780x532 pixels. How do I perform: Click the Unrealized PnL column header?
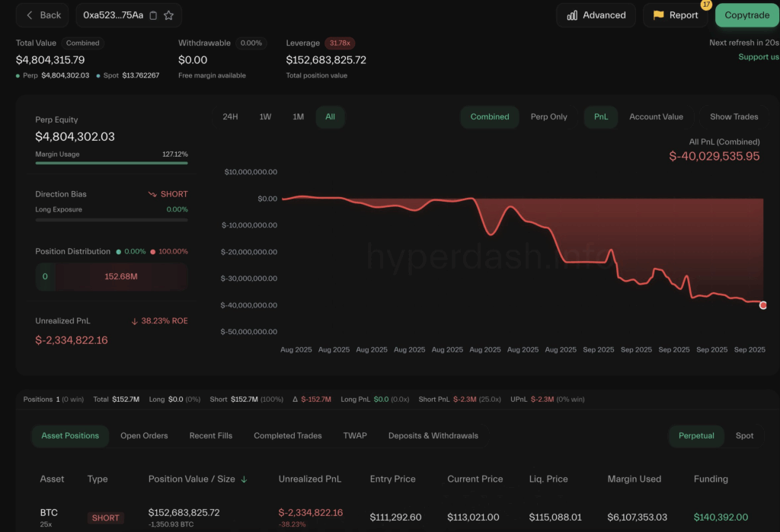pos(309,479)
